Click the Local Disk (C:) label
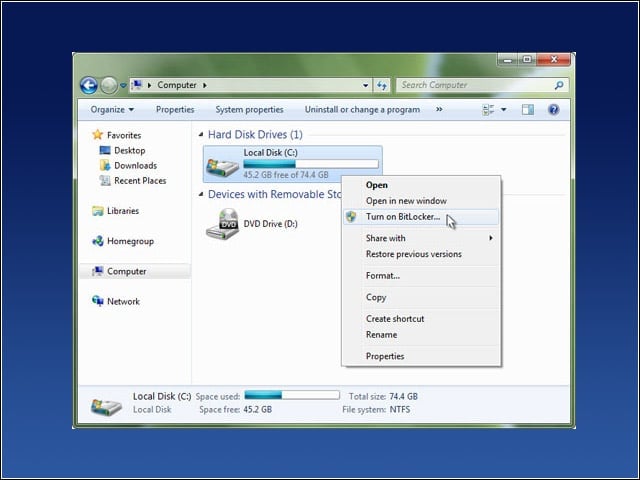This screenshot has width=640, height=480. point(270,153)
